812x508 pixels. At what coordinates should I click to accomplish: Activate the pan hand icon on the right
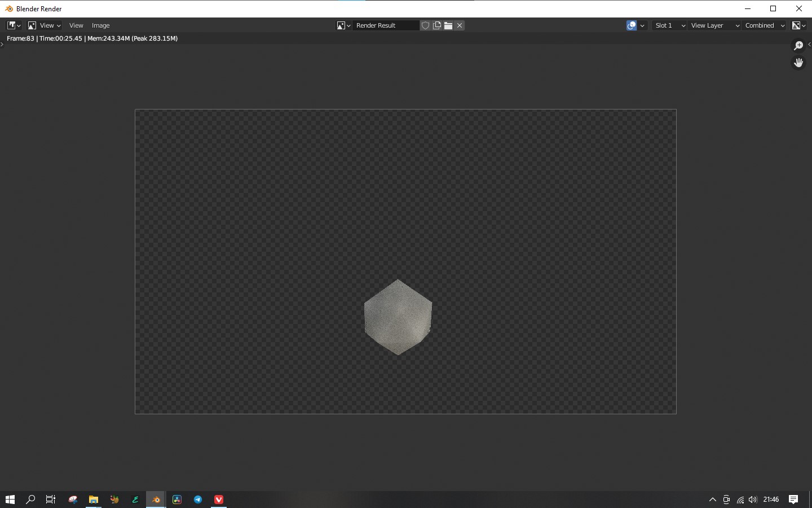(798, 62)
